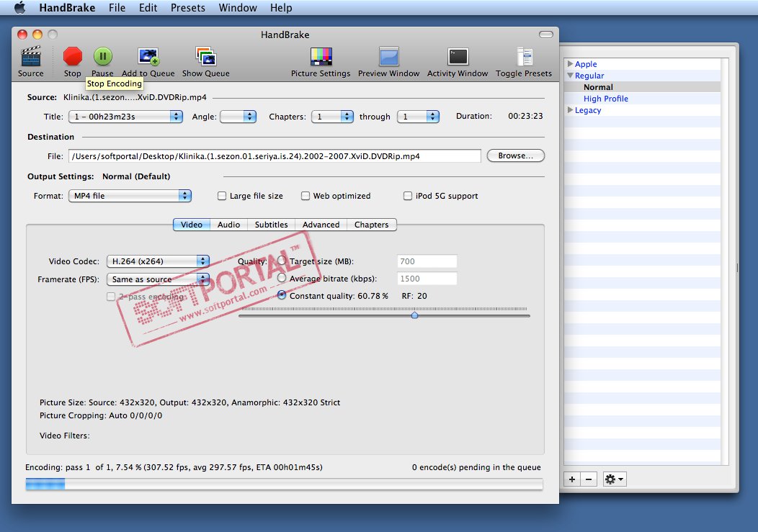The image size is (758, 532).
Task: Open the Show Queue toolbar icon
Action: pyautogui.click(x=205, y=57)
